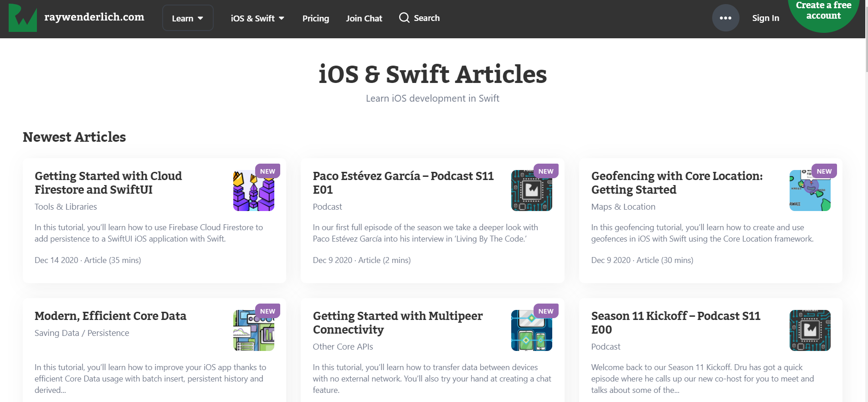868x402 pixels.
Task: Expand the iOS & Swift dropdown
Action: [x=257, y=18]
